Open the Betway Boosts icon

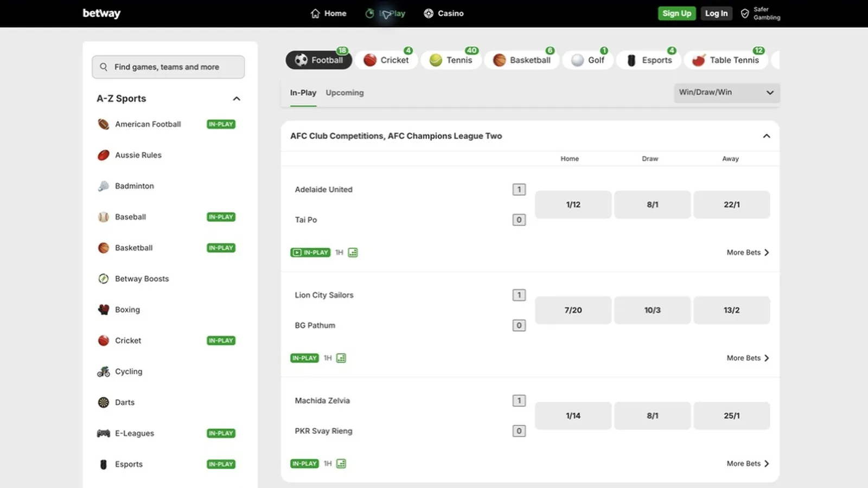pos(103,279)
